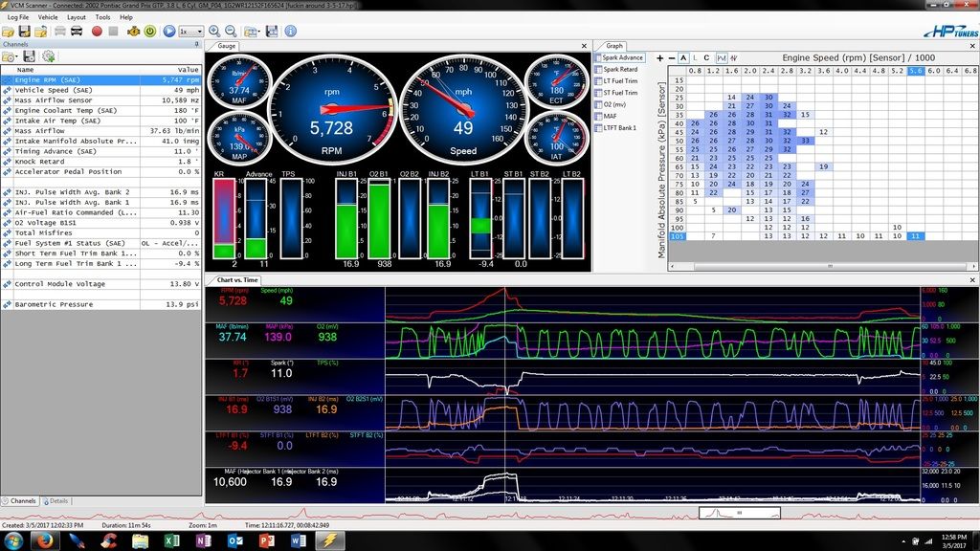Select the LT Fuel Trim graph
The width and height of the screenshot is (980, 551).
pyautogui.click(x=616, y=80)
